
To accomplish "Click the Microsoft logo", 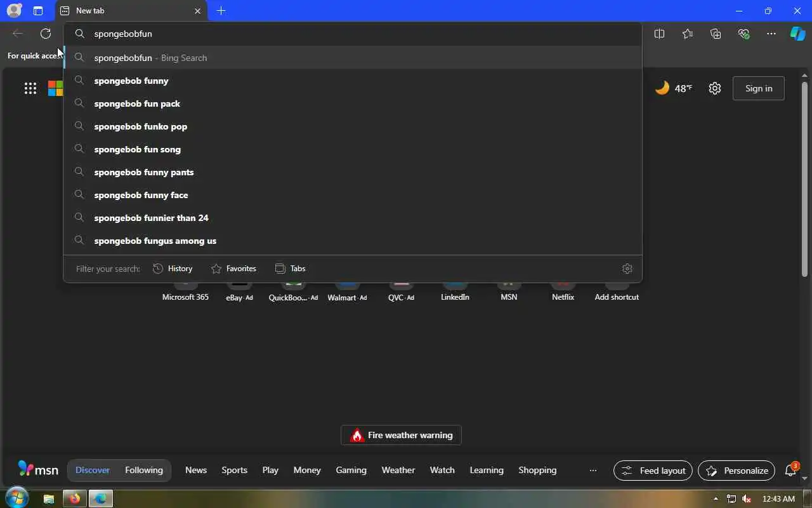I will 56,88.
